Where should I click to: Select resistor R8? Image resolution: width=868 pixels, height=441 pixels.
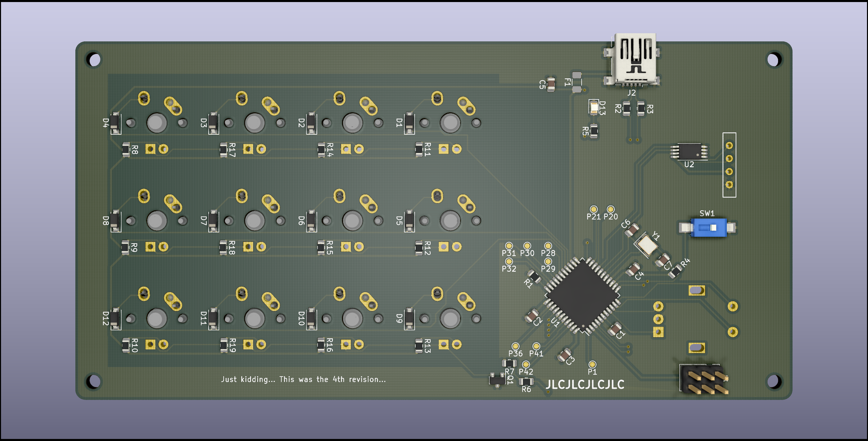[126, 150]
